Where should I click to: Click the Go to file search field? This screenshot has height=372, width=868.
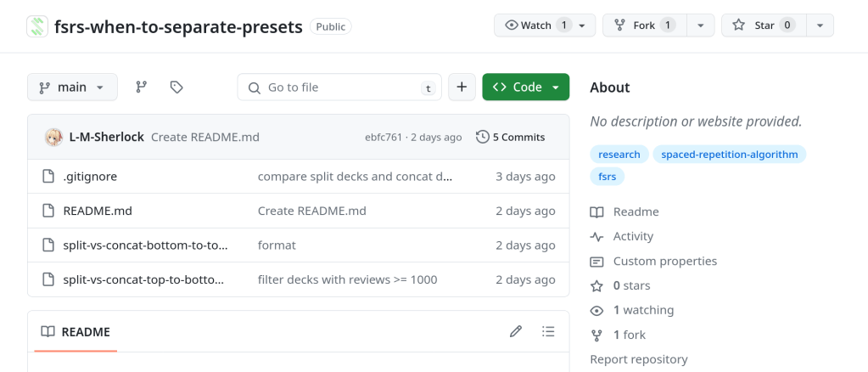point(339,87)
